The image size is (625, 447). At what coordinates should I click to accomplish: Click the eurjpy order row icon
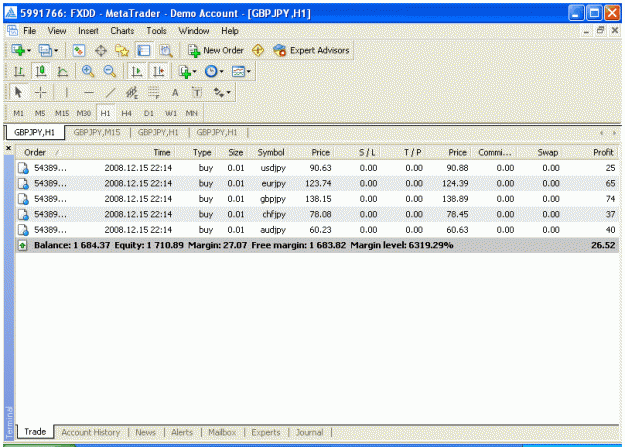[23, 183]
